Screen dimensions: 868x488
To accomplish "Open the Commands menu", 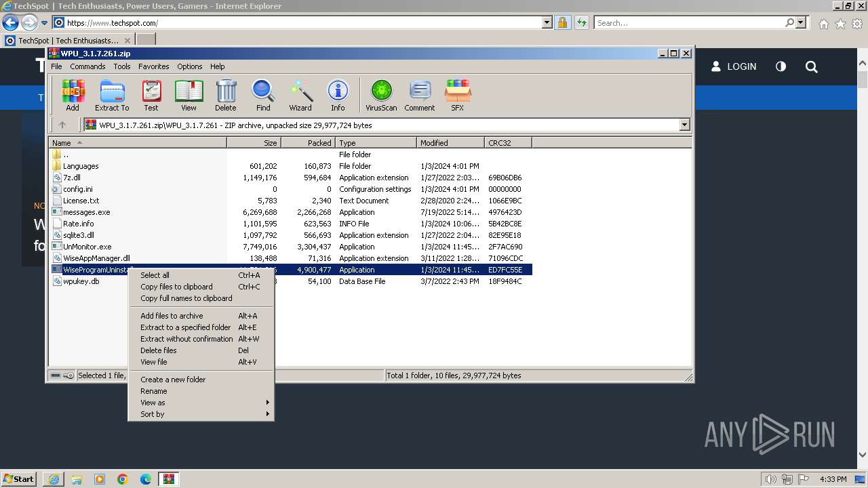I will point(87,66).
